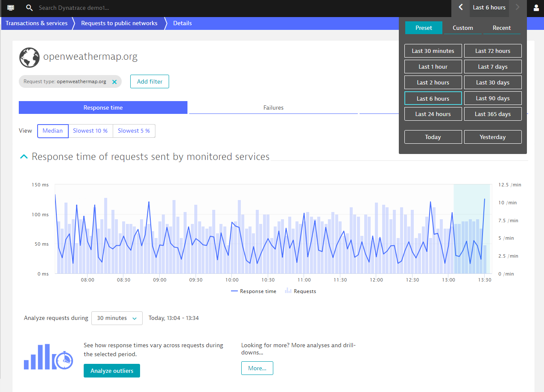Select Last 6 hours preset
This screenshot has height=392, width=544.
point(433,99)
